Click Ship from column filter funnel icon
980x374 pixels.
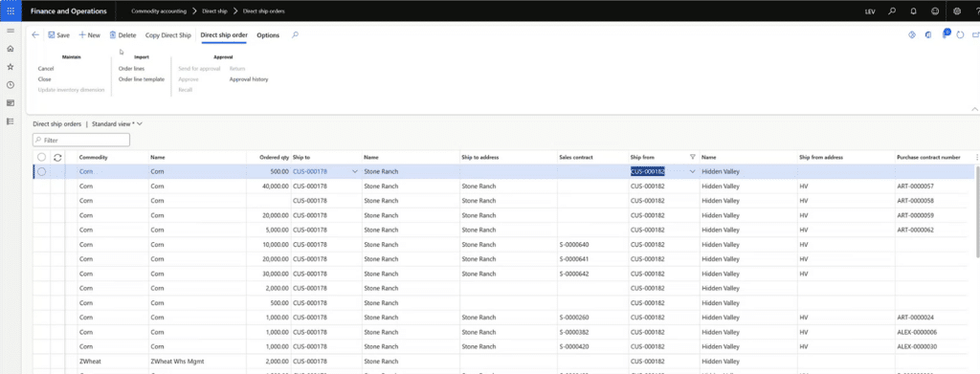pos(693,157)
